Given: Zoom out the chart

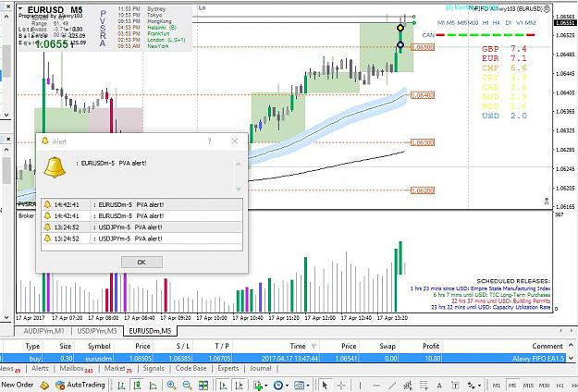Looking at the screenshot, I should coord(187,386).
